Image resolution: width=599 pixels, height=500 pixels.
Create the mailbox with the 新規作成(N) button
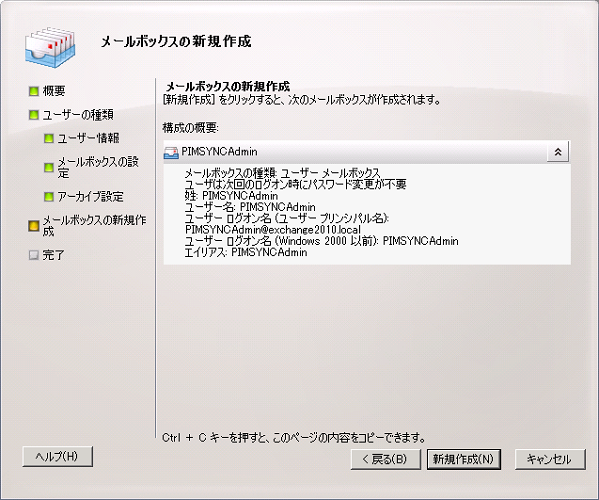[x=463, y=459]
